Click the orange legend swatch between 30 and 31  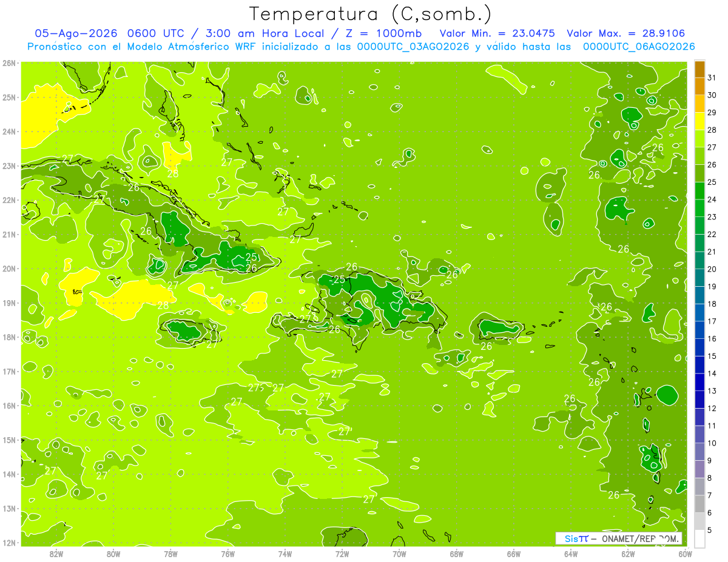pos(699,87)
